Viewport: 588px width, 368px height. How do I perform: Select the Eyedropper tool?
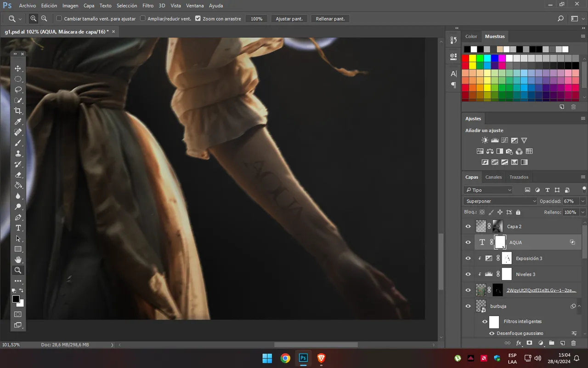(x=18, y=121)
